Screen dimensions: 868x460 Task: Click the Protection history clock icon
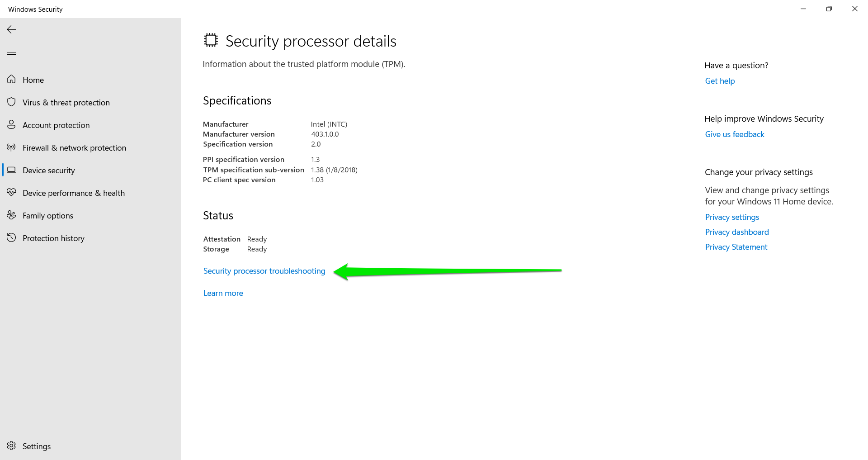12,238
